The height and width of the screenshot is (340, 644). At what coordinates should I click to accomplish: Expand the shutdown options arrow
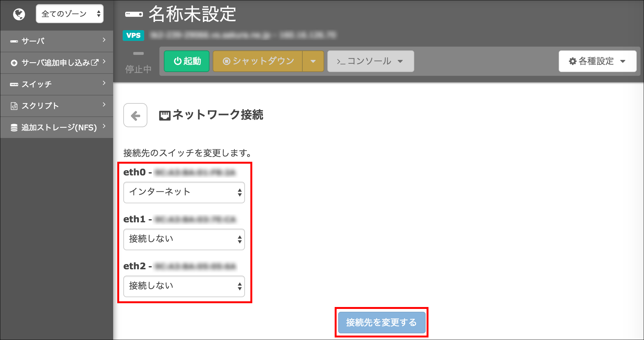coord(313,61)
